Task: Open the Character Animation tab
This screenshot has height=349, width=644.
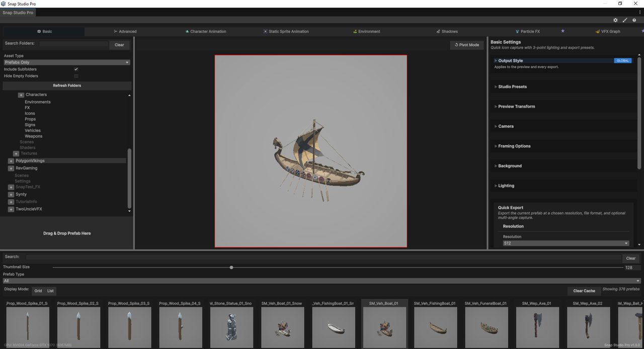Action: coord(206,31)
